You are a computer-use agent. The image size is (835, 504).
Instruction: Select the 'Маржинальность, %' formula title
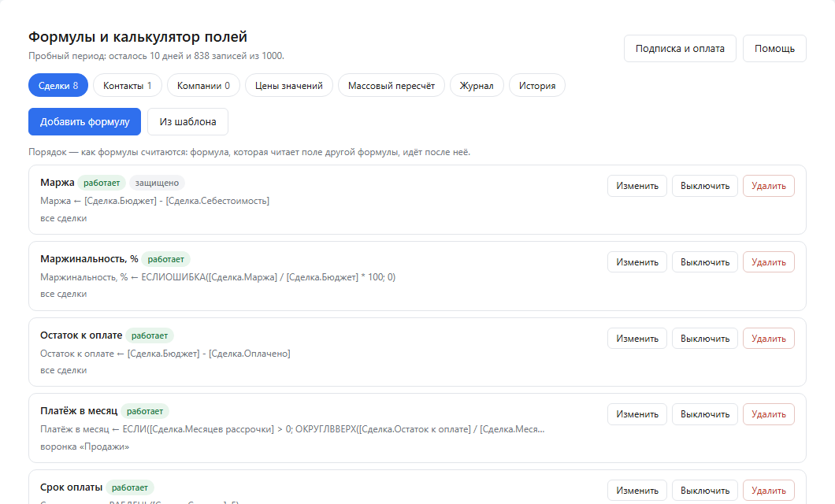pos(89,259)
